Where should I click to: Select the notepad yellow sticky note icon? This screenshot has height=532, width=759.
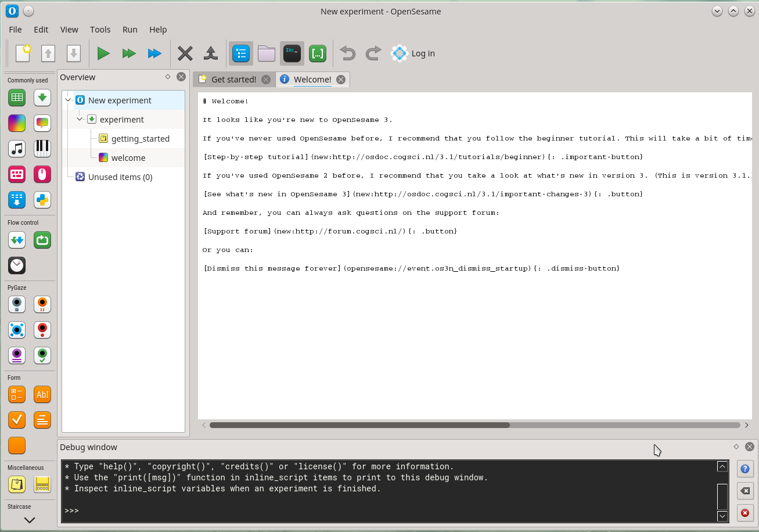coord(17,484)
